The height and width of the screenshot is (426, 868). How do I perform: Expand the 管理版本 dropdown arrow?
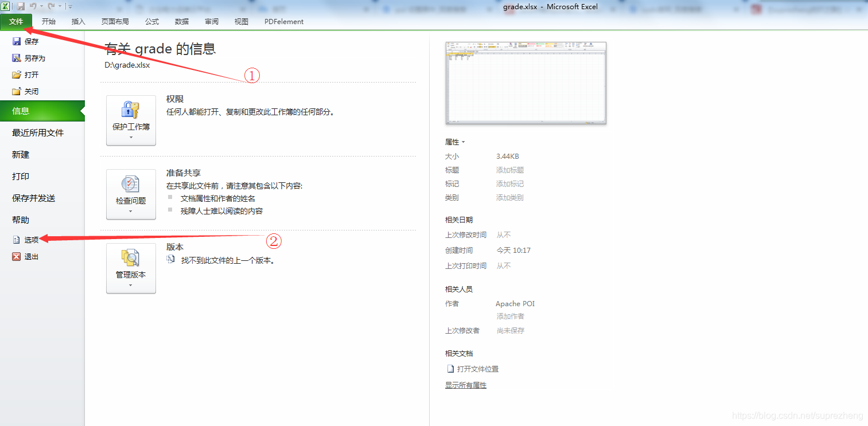131,286
